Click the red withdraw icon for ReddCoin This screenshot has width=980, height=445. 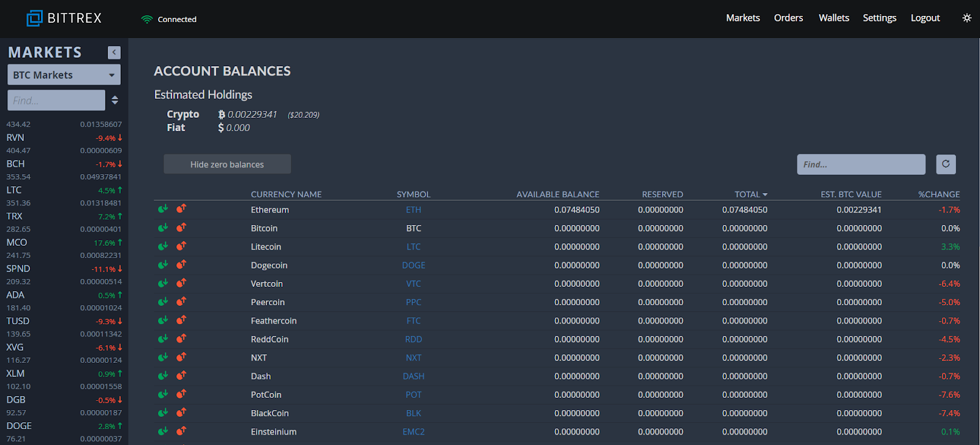pyautogui.click(x=181, y=338)
